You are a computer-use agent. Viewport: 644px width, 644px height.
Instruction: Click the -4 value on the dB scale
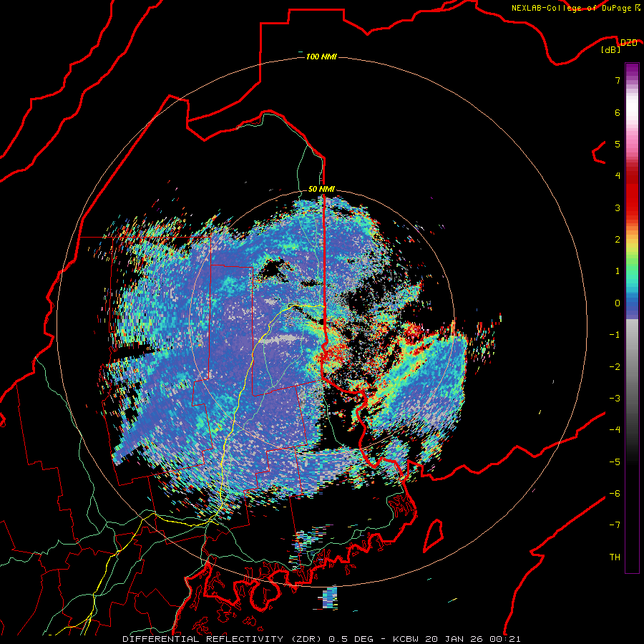click(615, 430)
